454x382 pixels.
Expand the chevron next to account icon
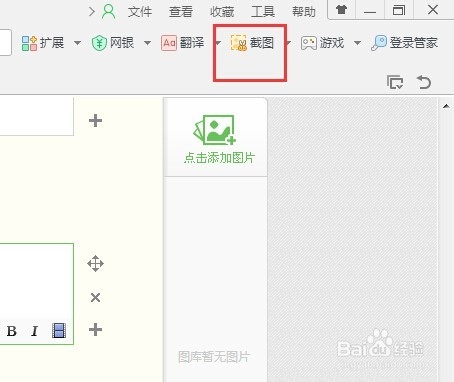click(x=92, y=12)
